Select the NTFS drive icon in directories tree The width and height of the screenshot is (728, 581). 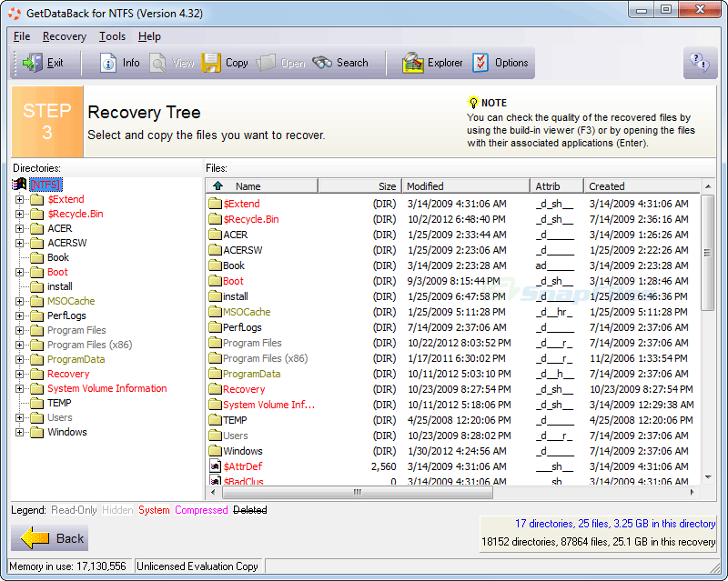pos(20,184)
